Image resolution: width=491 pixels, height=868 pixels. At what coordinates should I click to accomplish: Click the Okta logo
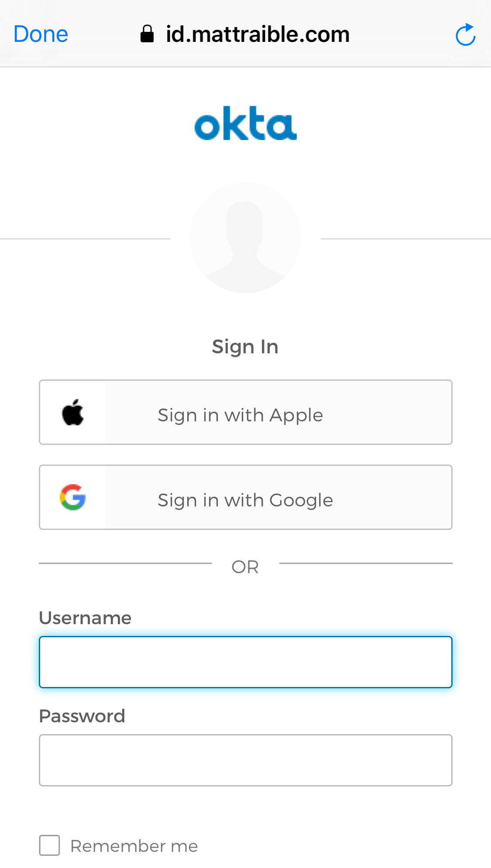pos(245,123)
